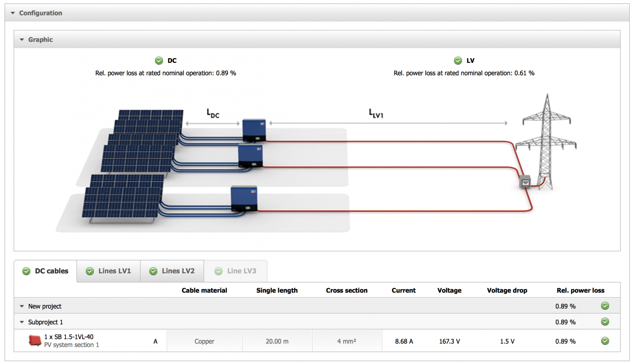Image resolution: width=636 pixels, height=364 pixels.
Task: Collapse the Subproject 1 row
Action: [22, 322]
